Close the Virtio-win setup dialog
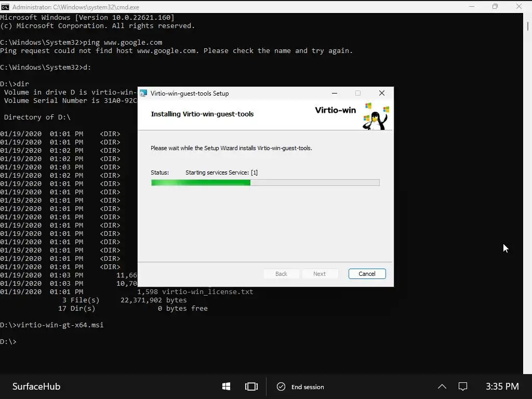This screenshot has height=399, width=532. (x=382, y=94)
